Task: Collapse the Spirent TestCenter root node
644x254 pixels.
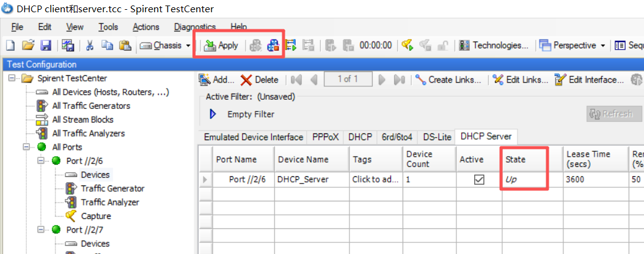Action: 12,78
